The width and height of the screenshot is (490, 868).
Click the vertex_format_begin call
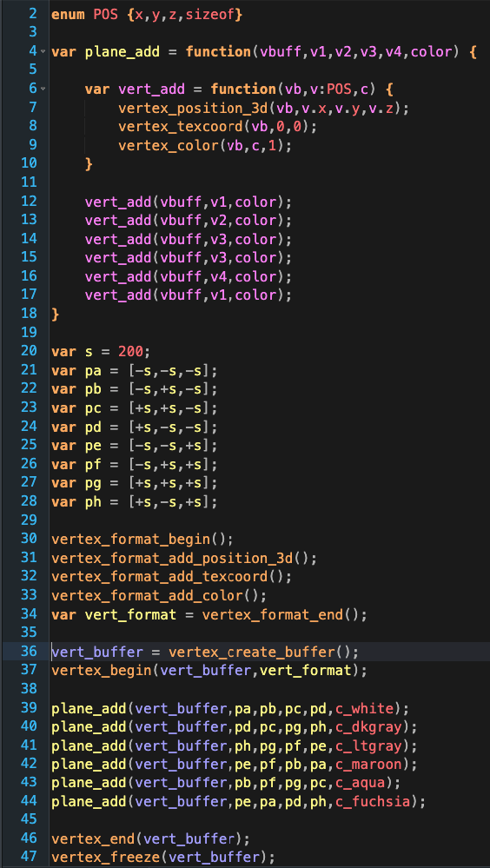[x=130, y=539]
